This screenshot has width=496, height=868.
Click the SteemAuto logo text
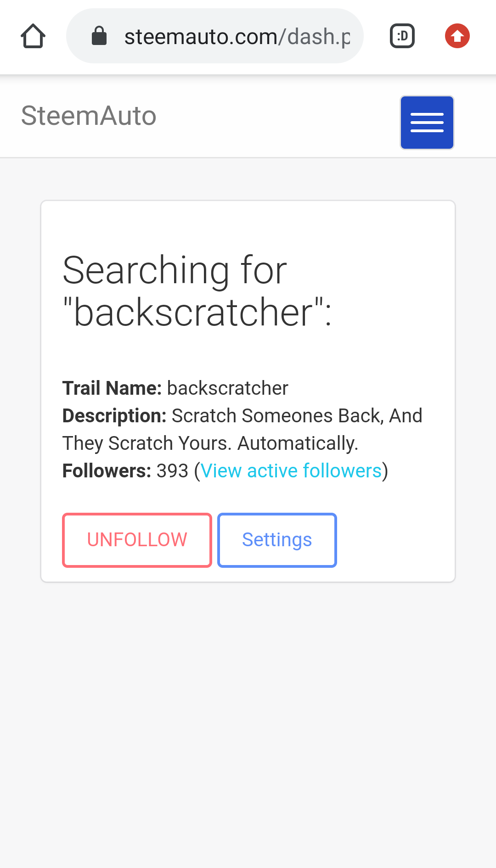(88, 116)
